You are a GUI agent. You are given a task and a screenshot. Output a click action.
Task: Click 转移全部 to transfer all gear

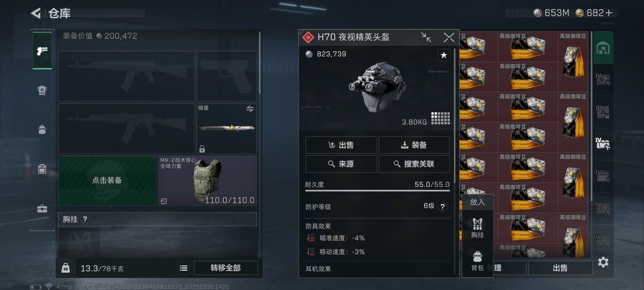point(226,268)
